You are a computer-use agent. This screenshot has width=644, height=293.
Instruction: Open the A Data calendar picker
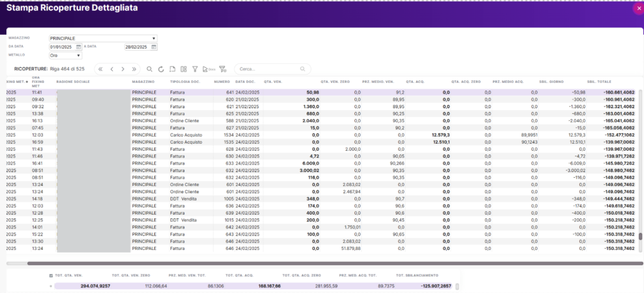tap(153, 47)
